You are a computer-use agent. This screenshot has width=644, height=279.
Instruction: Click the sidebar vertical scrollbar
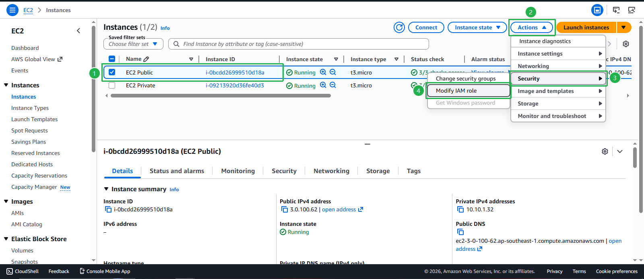point(93,89)
